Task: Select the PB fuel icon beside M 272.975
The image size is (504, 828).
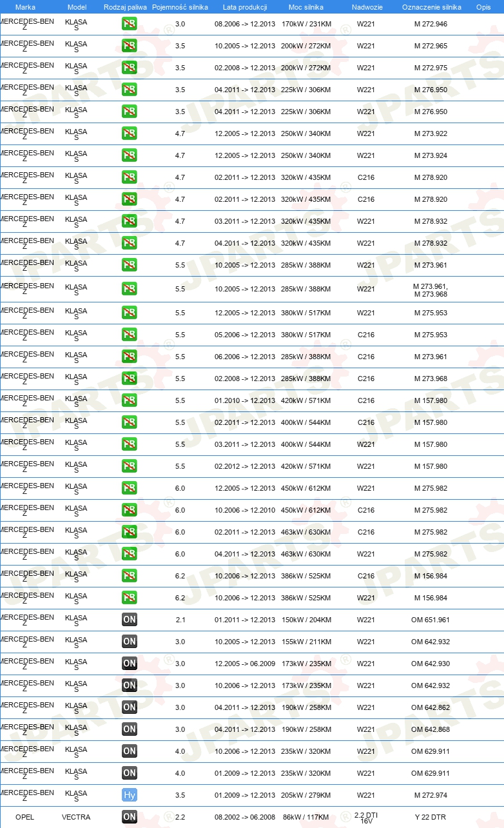Action: click(130, 68)
